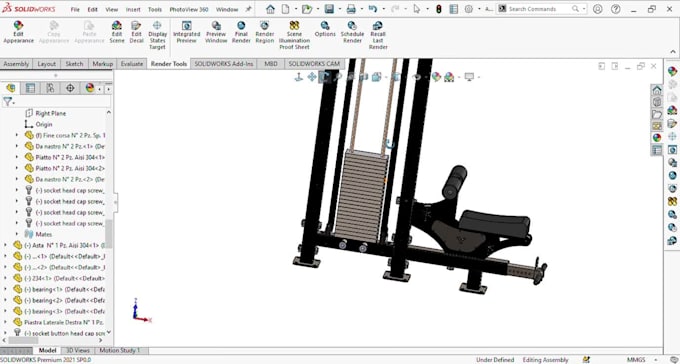Open the Custom Properties task pane tab
Screen dimensions: 680x364
(x=657, y=150)
